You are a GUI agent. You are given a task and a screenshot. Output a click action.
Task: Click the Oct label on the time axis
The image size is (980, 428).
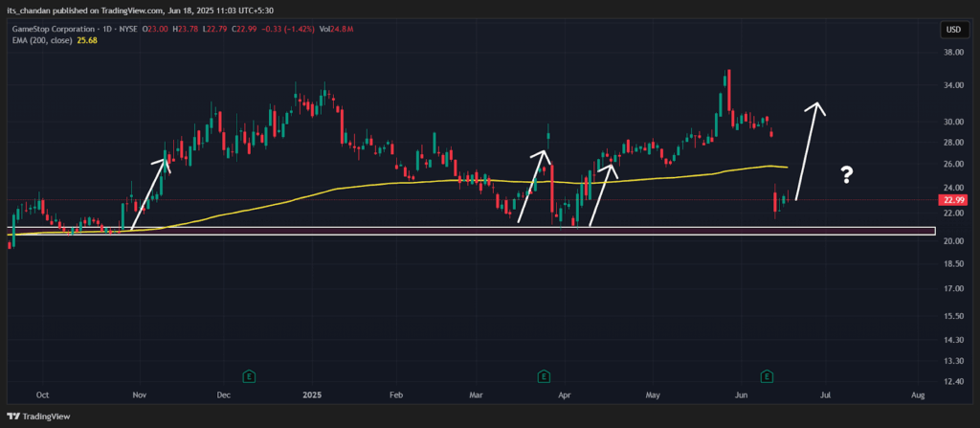click(43, 395)
